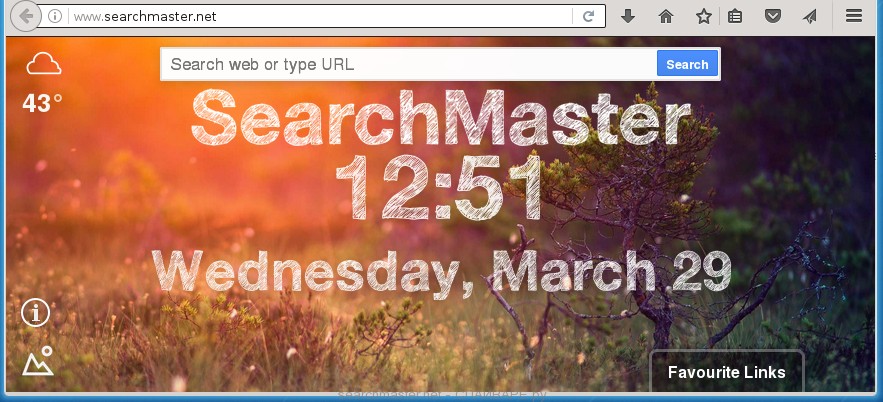
Task: Open the hamburger browser menu
Action: click(853, 16)
